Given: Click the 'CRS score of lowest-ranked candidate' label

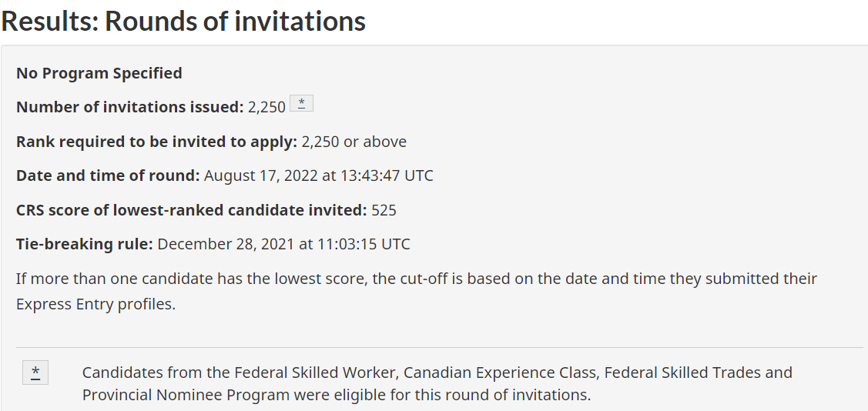Looking at the screenshot, I should click(191, 210).
